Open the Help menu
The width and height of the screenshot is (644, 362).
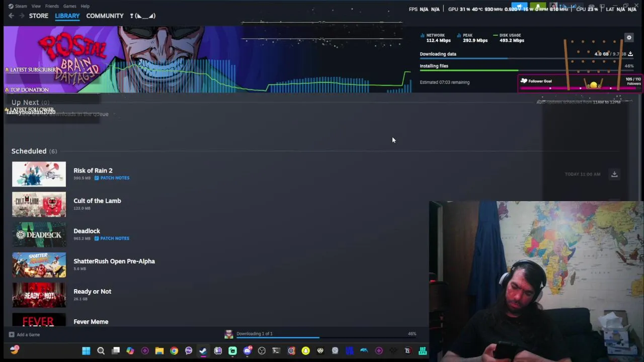[x=85, y=6]
